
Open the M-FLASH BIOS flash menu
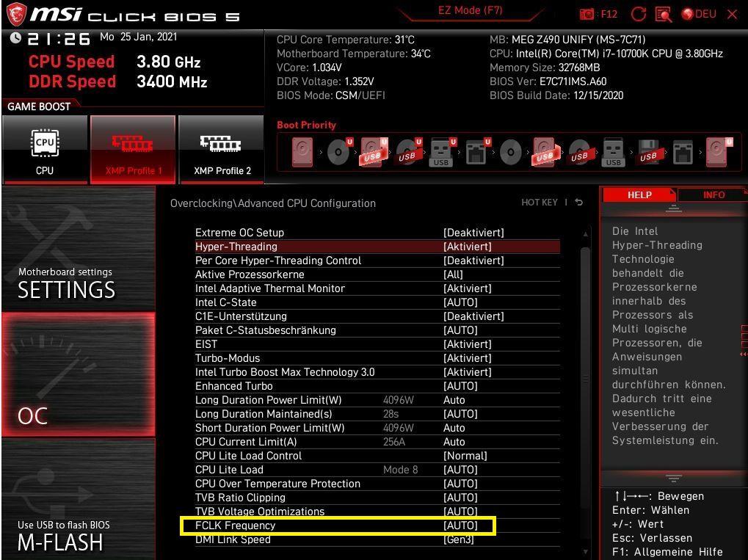click(79, 499)
